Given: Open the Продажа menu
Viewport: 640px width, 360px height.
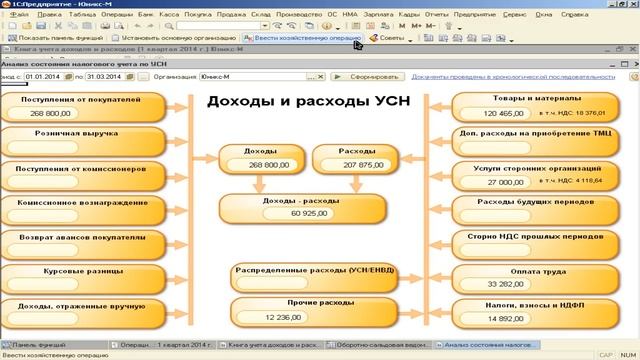Looking at the screenshot, I should click(x=231, y=14).
